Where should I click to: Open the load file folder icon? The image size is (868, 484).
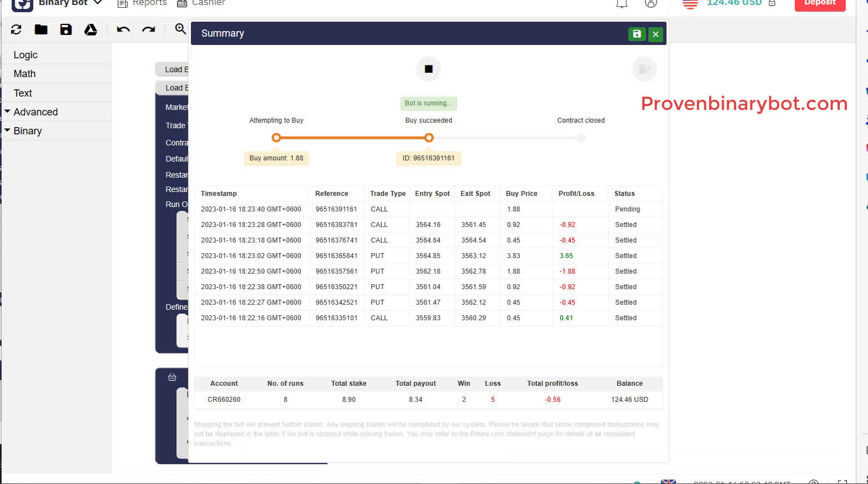point(41,30)
